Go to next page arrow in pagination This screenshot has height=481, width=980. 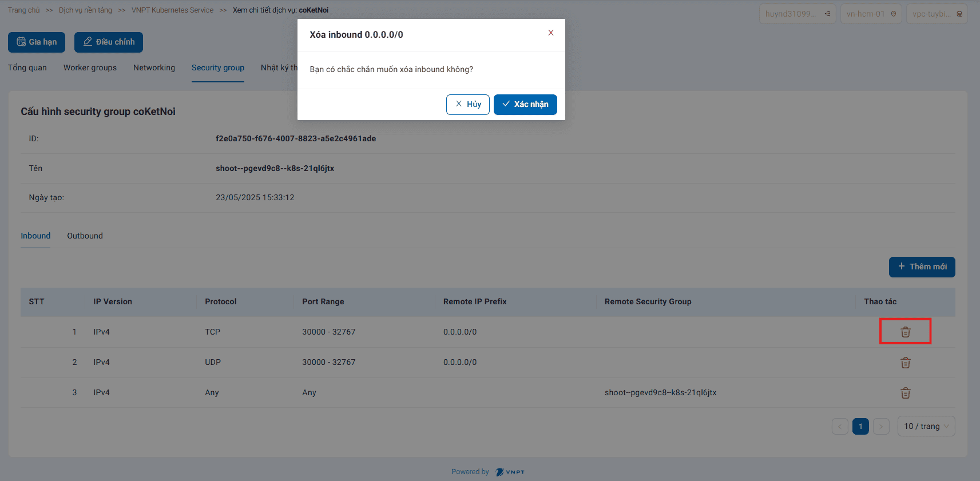(x=881, y=426)
